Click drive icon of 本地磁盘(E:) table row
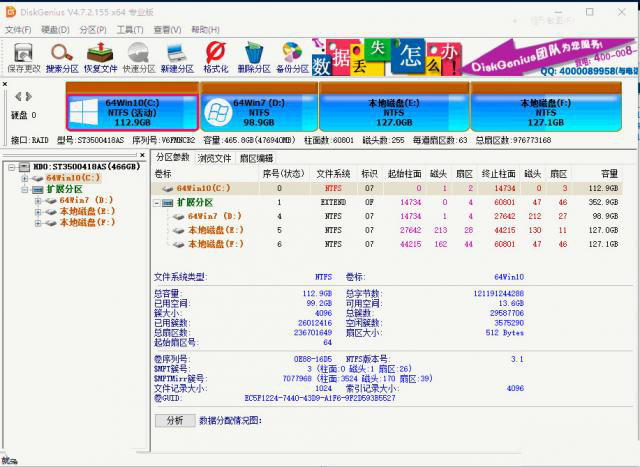This screenshot has height=467, width=640. (x=179, y=230)
